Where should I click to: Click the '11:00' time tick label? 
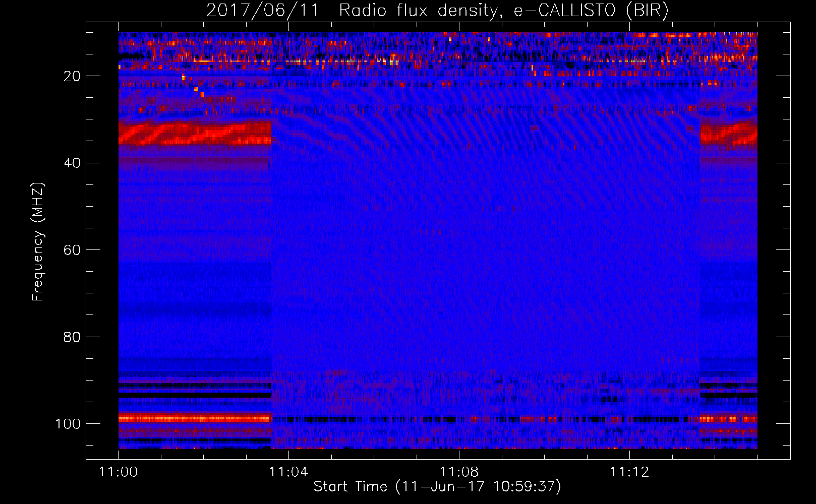[x=119, y=472]
